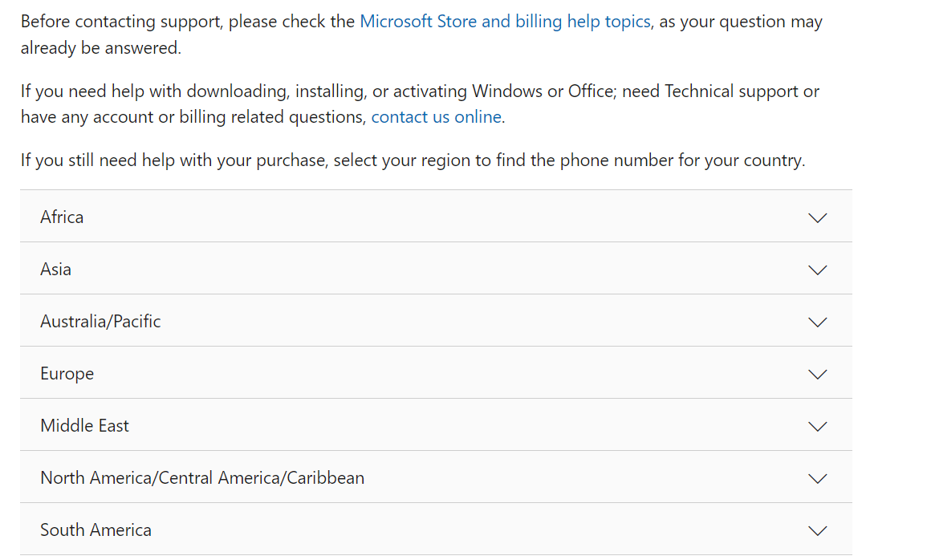Expand the Africa region label

[x=62, y=217]
